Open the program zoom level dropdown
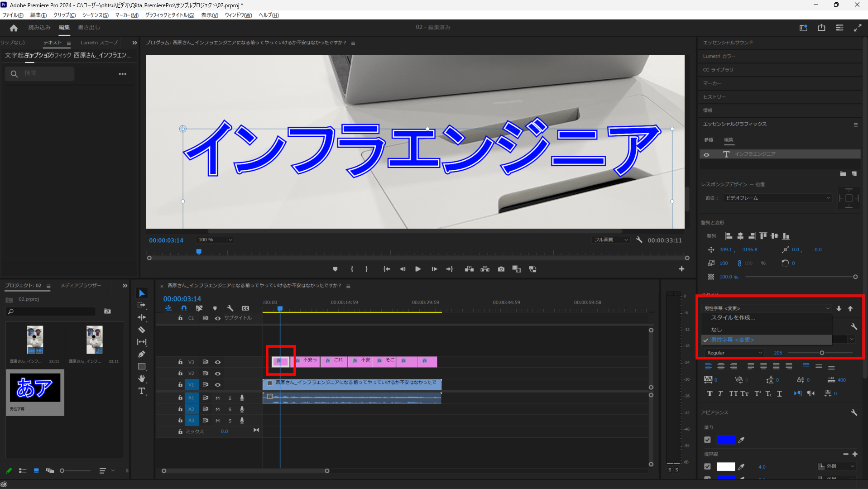The image size is (868, 489). tap(215, 240)
